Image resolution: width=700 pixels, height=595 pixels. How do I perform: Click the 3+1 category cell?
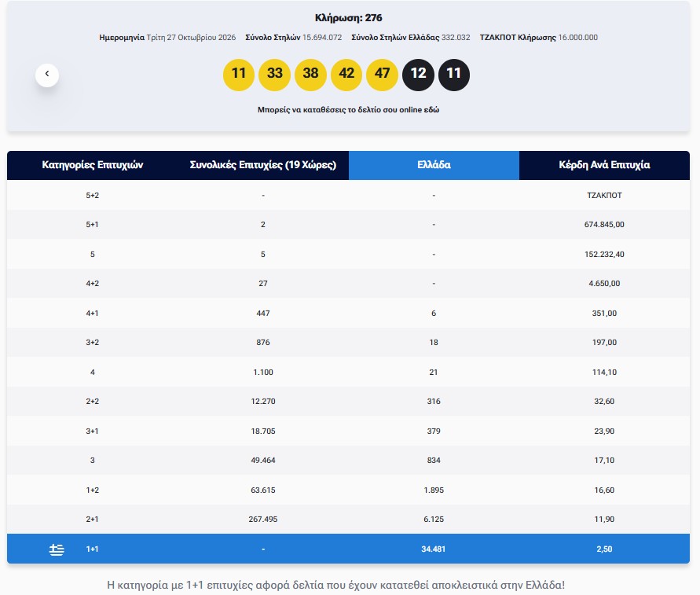pos(93,431)
